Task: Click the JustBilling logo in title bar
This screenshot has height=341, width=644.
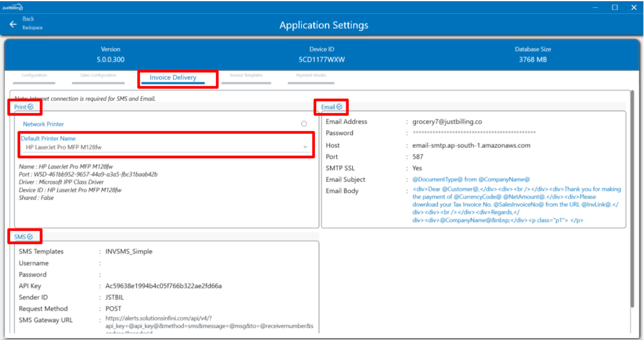Action: (x=13, y=7)
